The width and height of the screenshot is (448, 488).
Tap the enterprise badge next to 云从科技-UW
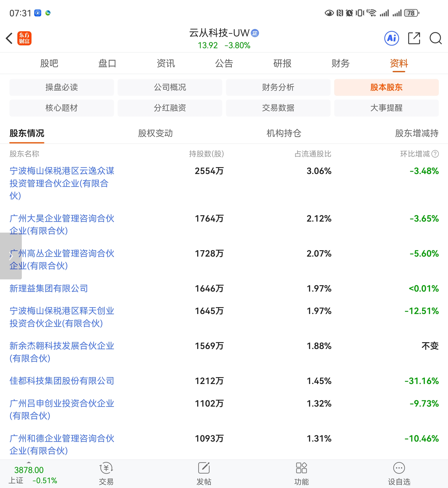pos(255,33)
